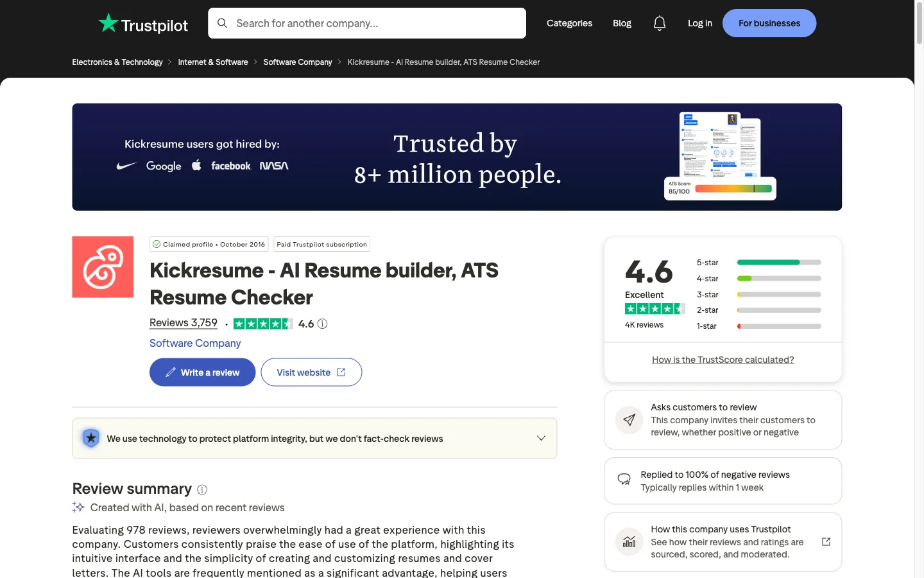Open the notifications bell
Screen dimensions: 924x578
click(660, 23)
